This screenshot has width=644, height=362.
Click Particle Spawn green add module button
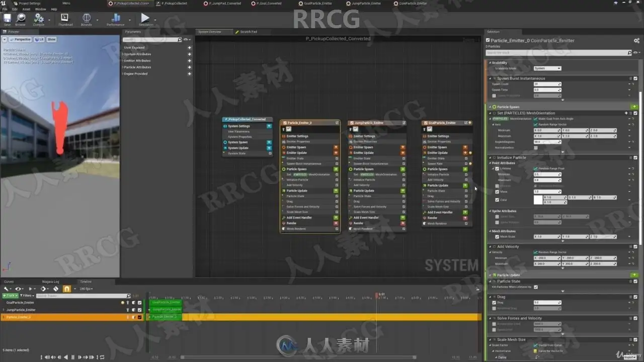tap(634, 107)
